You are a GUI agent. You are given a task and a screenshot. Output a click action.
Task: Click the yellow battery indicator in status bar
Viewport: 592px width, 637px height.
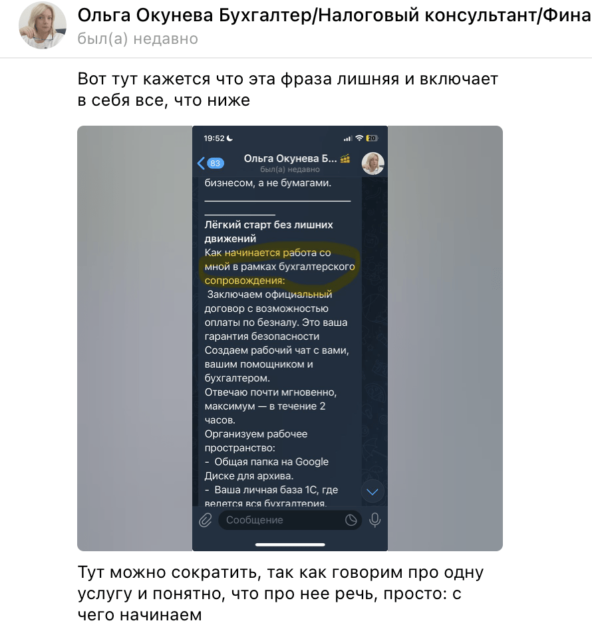click(372, 139)
